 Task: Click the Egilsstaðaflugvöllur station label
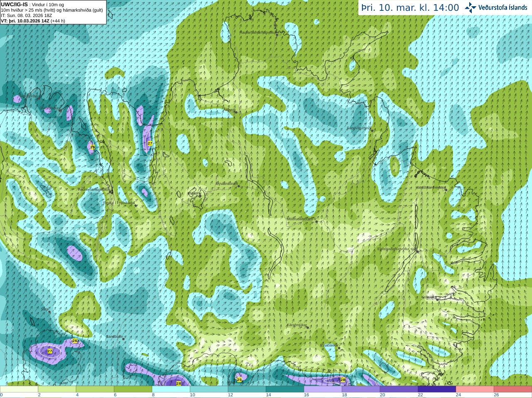[x=397, y=249]
